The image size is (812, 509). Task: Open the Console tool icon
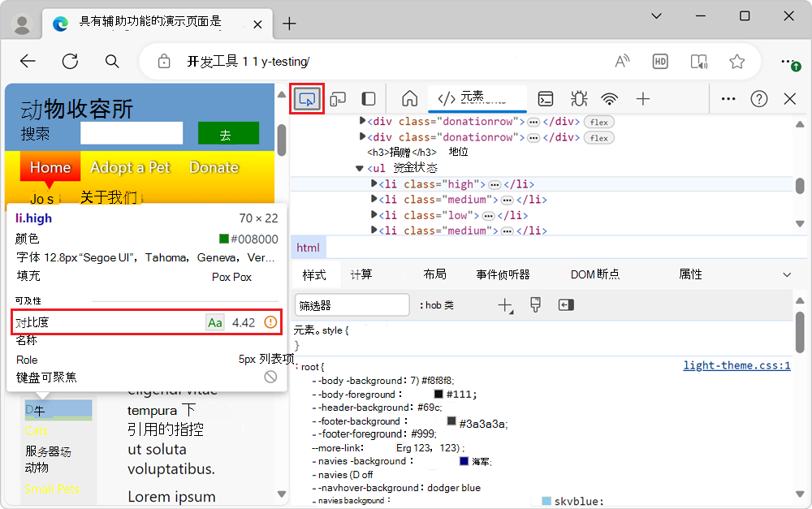[x=546, y=98]
